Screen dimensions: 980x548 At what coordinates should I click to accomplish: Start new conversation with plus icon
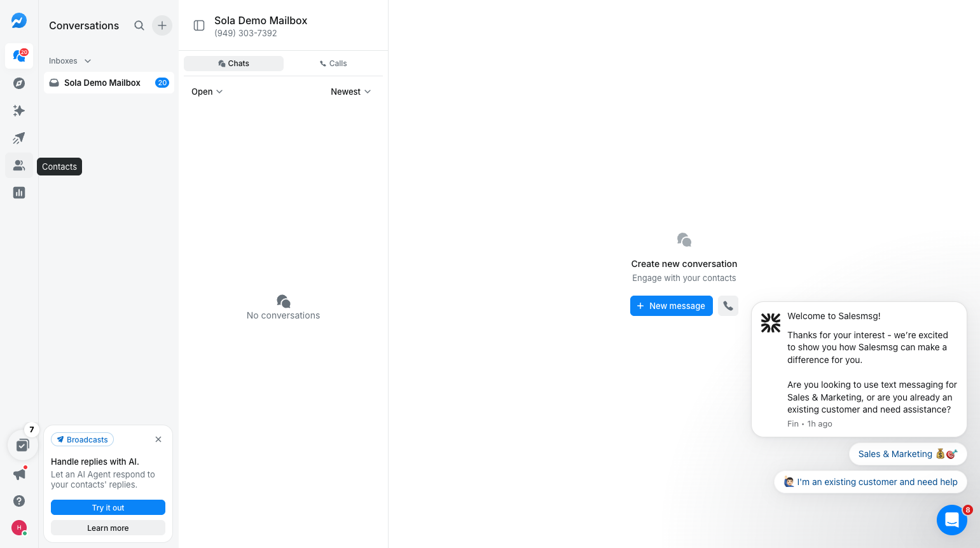point(162,25)
